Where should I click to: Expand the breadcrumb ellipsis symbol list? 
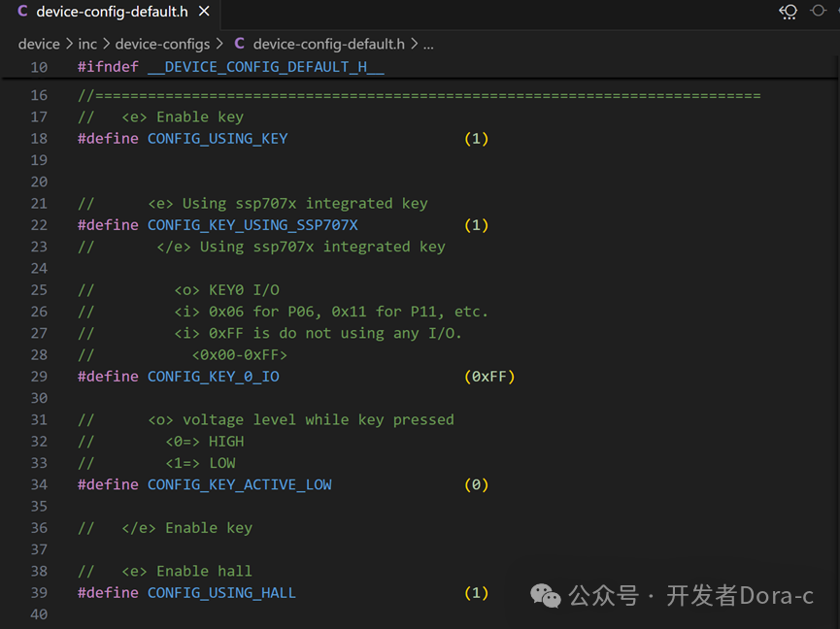428,44
